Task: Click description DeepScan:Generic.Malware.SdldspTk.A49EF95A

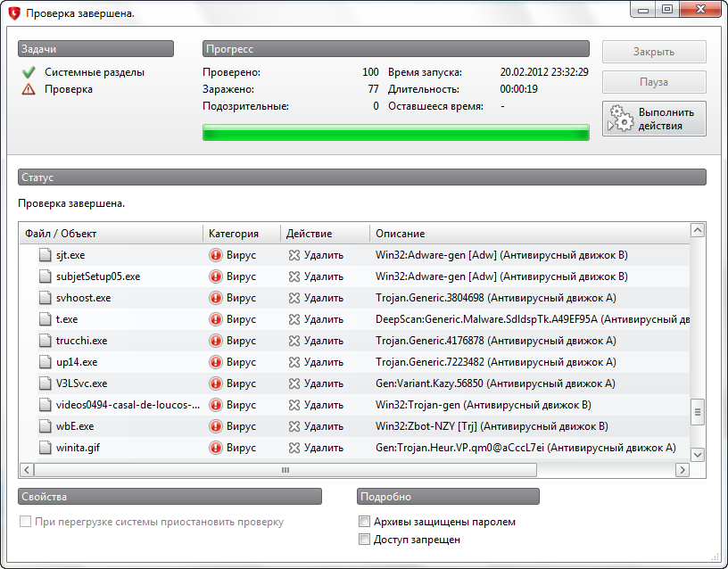Action: [x=486, y=319]
